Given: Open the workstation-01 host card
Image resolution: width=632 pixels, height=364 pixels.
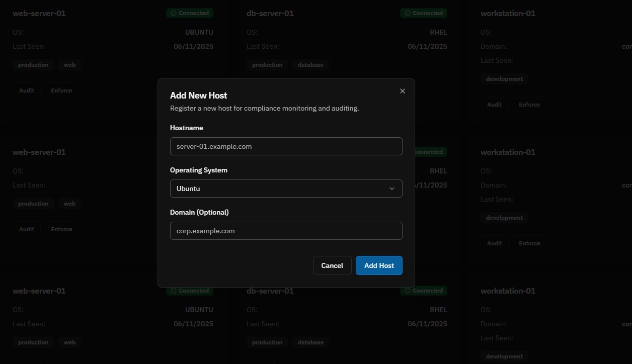Looking at the screenshot, I should pyautogui.click(x=508, y=13).
